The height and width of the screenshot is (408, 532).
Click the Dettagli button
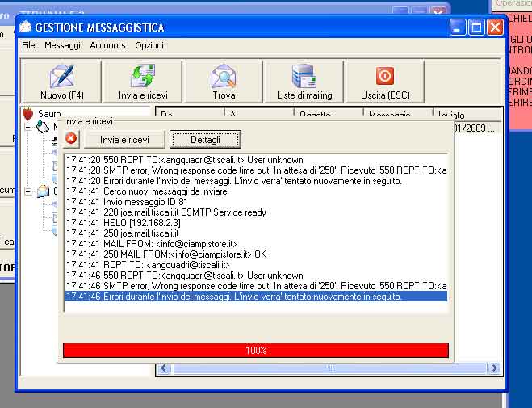(x=205, y=140)
